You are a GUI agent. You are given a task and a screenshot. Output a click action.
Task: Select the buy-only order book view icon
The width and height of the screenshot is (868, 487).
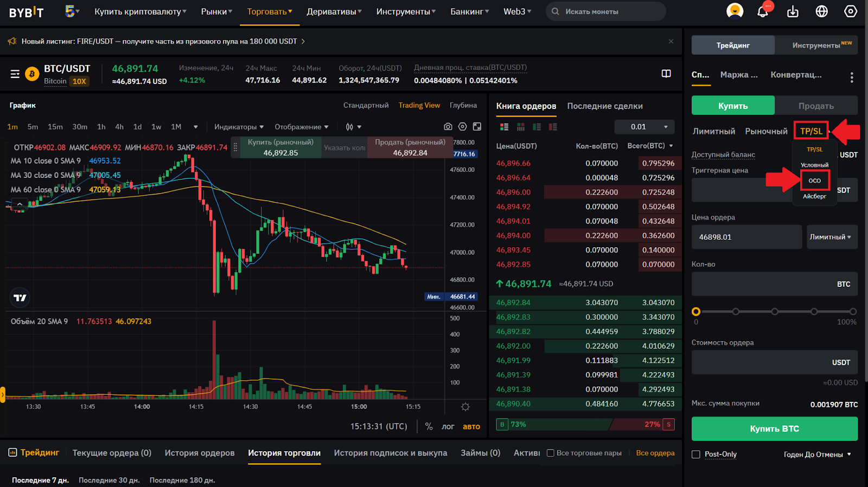click(x=537, y=127)
